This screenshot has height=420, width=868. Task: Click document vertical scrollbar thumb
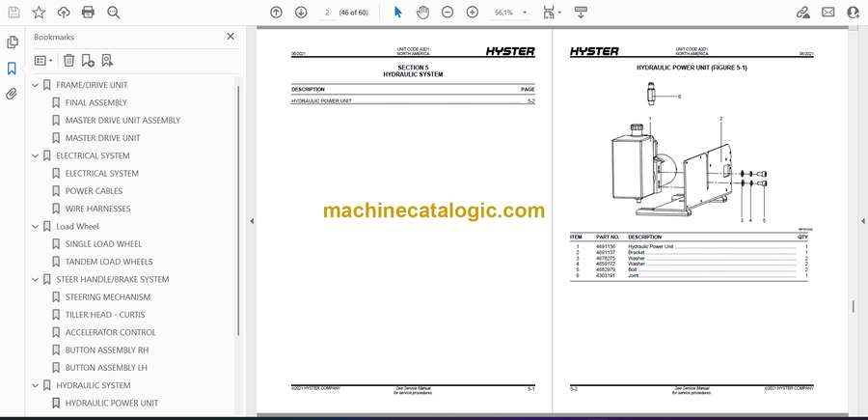854,306
